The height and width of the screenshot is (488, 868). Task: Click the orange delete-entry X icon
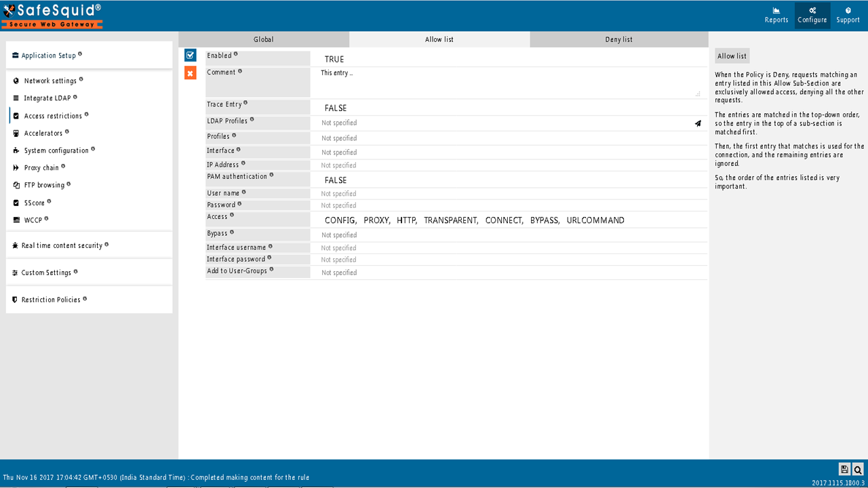(x=191, y=73)
